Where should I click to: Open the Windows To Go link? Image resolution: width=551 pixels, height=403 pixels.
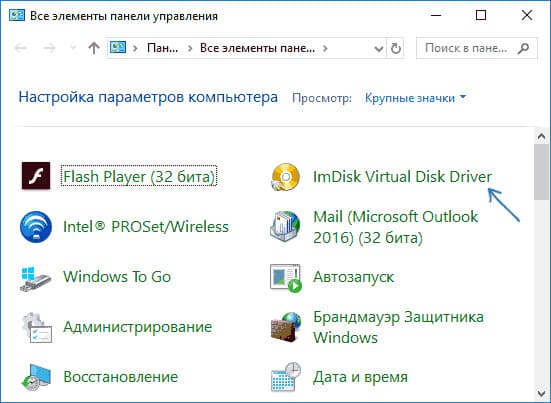(x=117, y=277)
